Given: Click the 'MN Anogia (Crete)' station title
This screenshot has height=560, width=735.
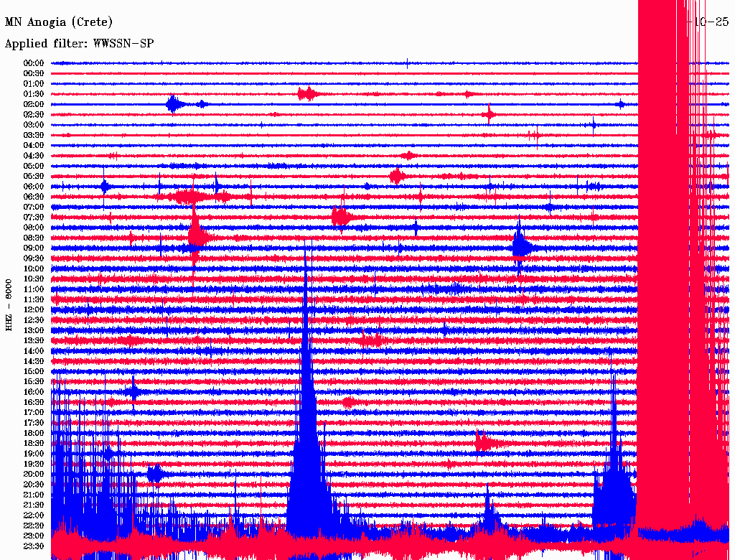Looking at the screenshot, I should click(59, 22).
